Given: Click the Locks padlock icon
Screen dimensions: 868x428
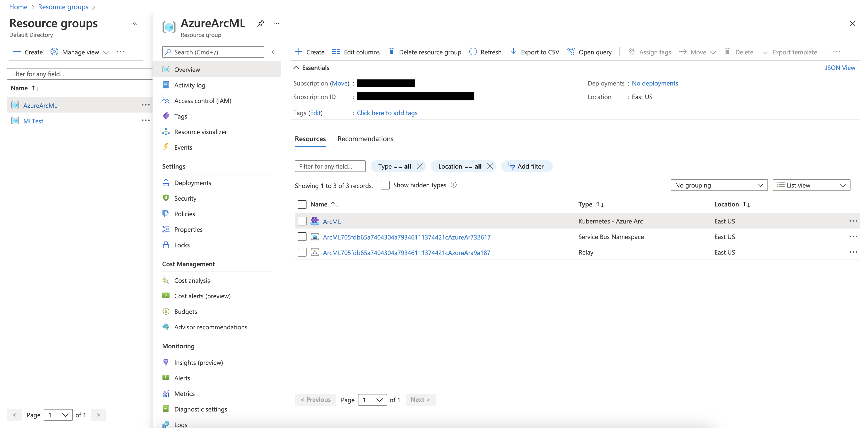Looking at the screenshot, I should (x=166, y=245).
